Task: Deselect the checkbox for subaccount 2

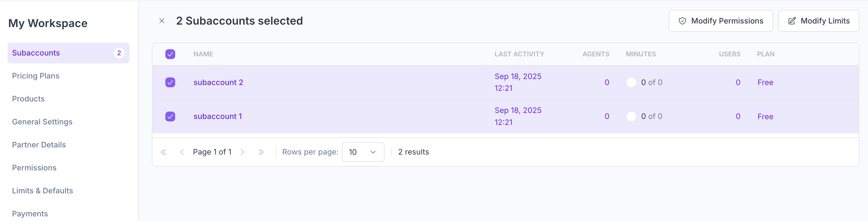Action: coord(170,82)
